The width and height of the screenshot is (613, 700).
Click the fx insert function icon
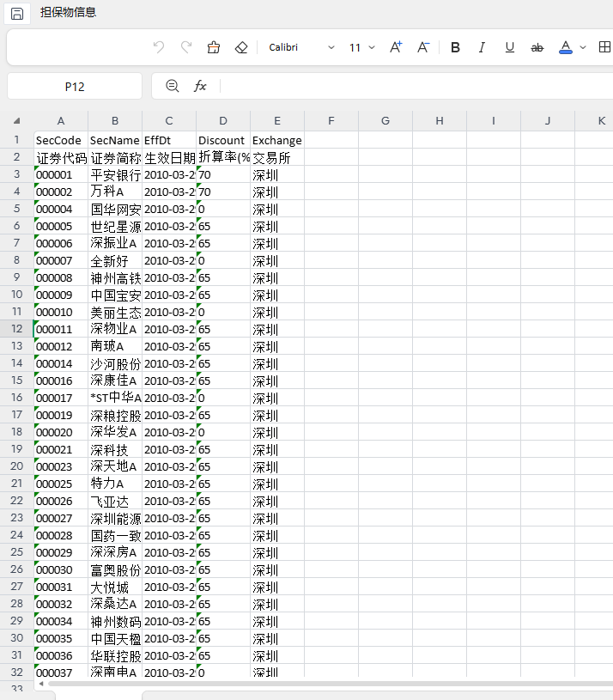pyautogui.click(x=200, y=86)
